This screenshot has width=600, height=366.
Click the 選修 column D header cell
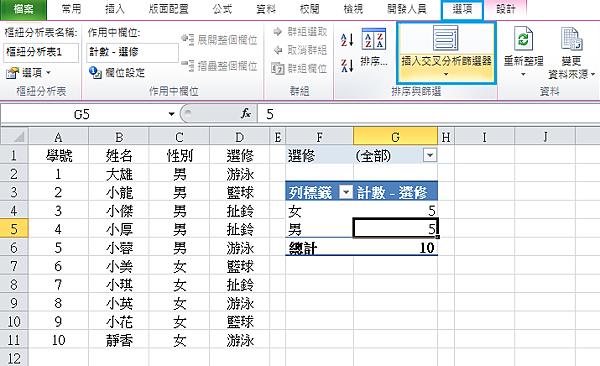point(240,155)
